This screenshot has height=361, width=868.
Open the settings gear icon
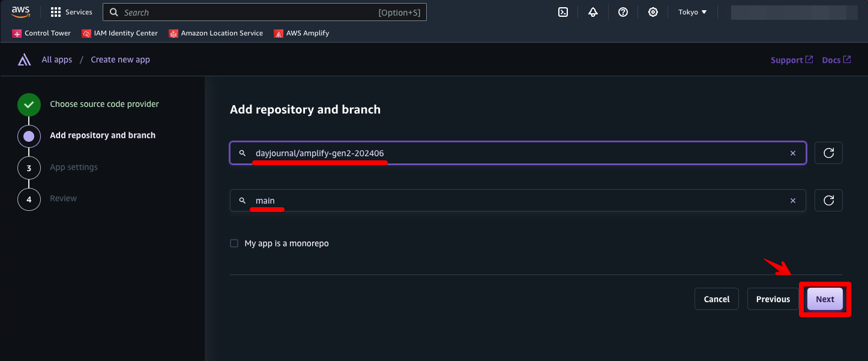653,12
